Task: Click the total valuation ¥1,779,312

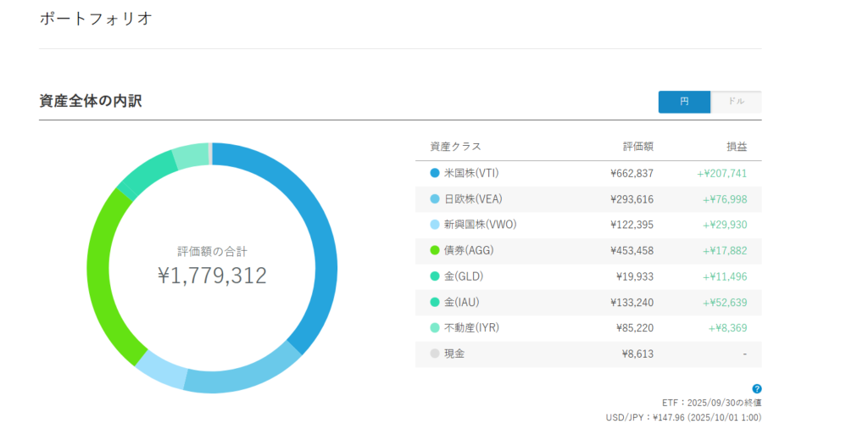Action: click(212, 276)
